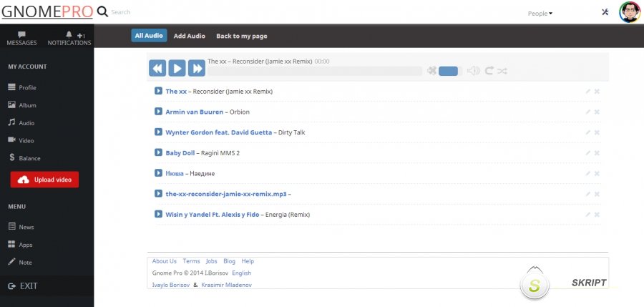The width and height of the screenshot is (644, 307).
Task: Open Note in sidebar menu
Action: pyautogui.click(x=20, y=262)
